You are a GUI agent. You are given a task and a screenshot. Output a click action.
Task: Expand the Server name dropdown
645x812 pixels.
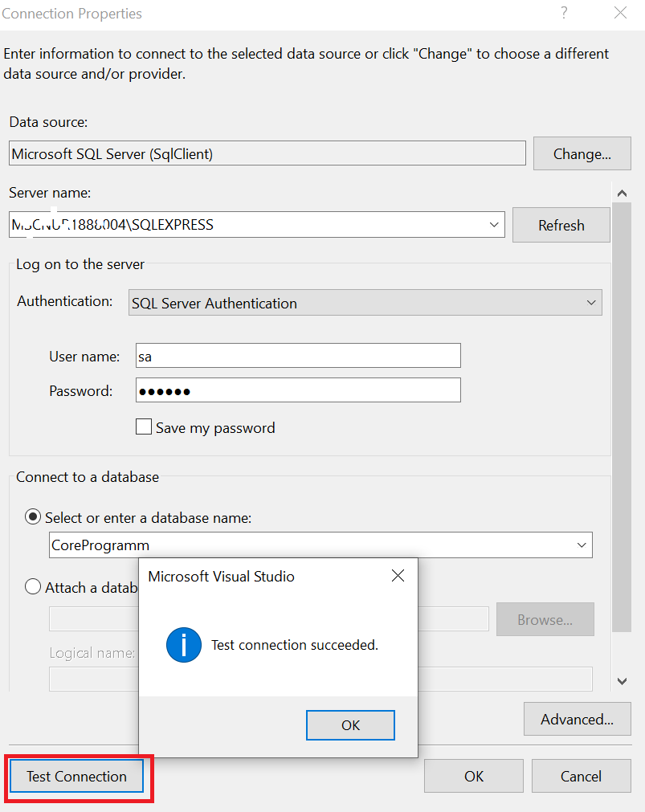494,225
